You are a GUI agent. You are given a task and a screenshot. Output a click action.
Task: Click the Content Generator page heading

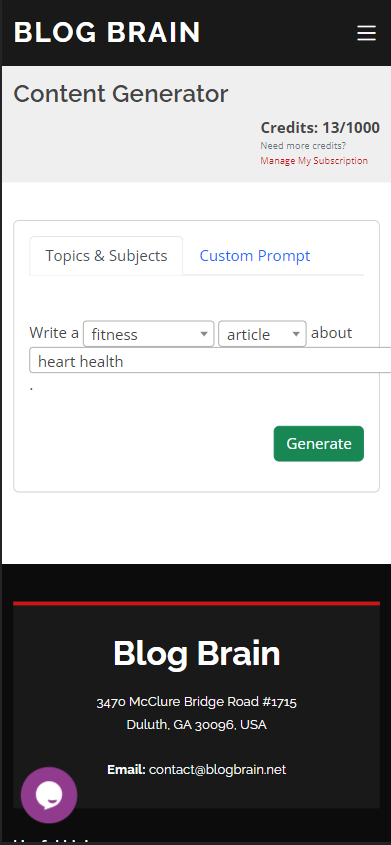pyautogui.click(x=121, y=94)
